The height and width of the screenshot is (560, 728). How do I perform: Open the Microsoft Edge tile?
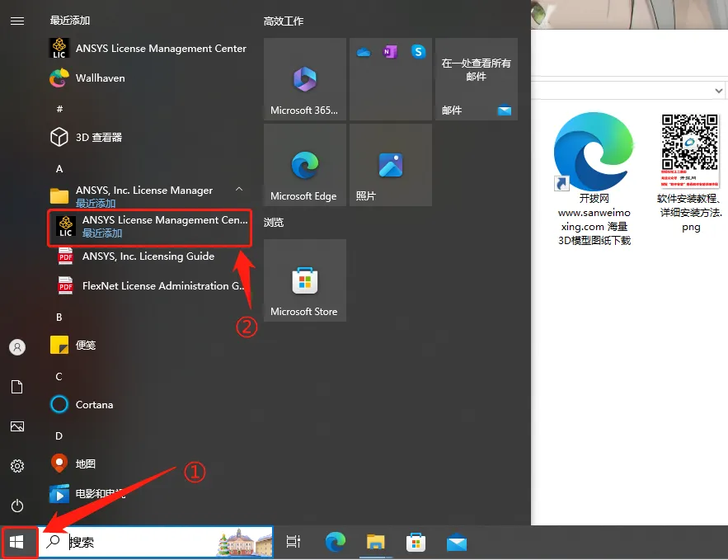point(305,165)
